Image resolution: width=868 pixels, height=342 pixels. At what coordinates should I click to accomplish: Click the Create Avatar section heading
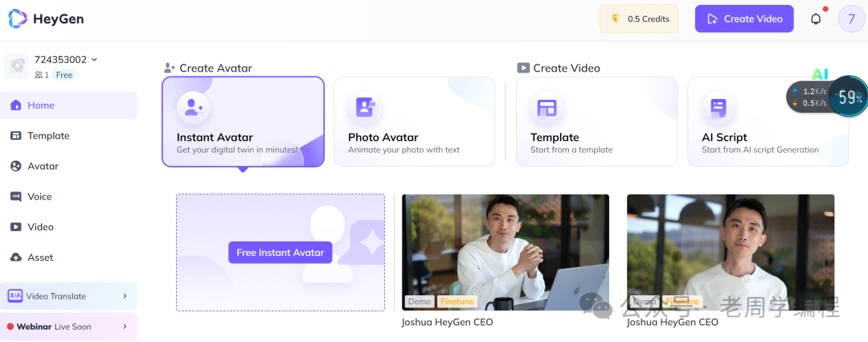208,68
